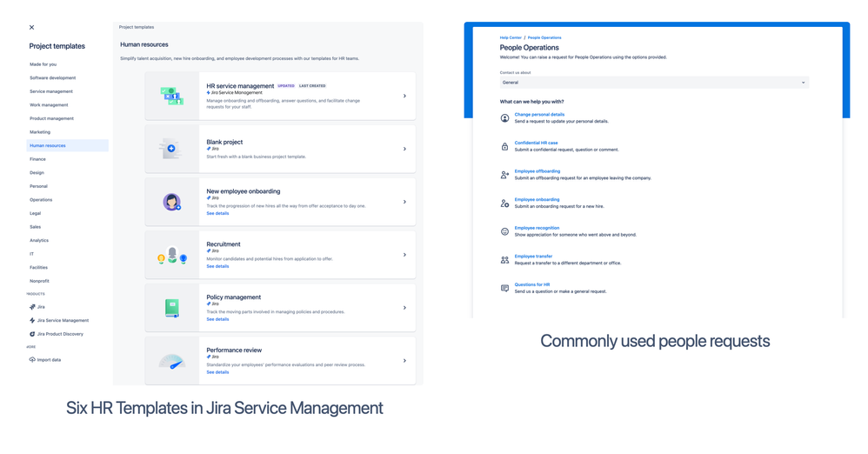Click Blank project template thumbnail
The width and height of the screenshot is (868, 454).
171,149
